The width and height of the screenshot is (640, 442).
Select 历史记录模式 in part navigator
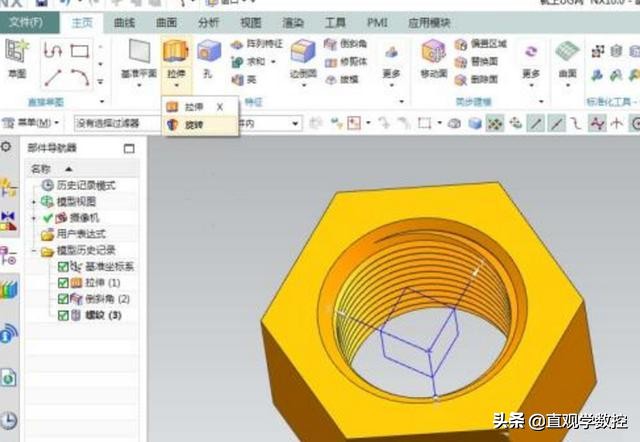click(x=78, y=186)
